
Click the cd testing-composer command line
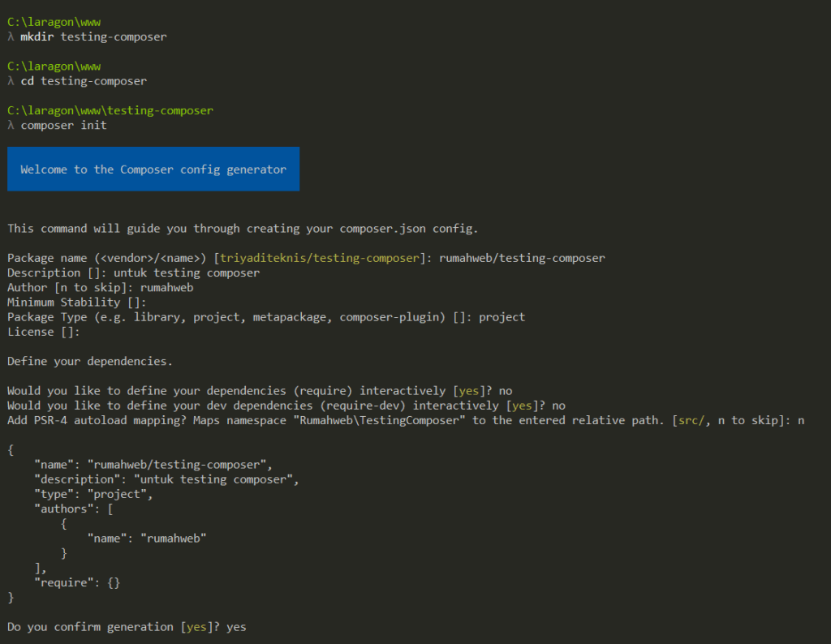(x=84, y=80)
